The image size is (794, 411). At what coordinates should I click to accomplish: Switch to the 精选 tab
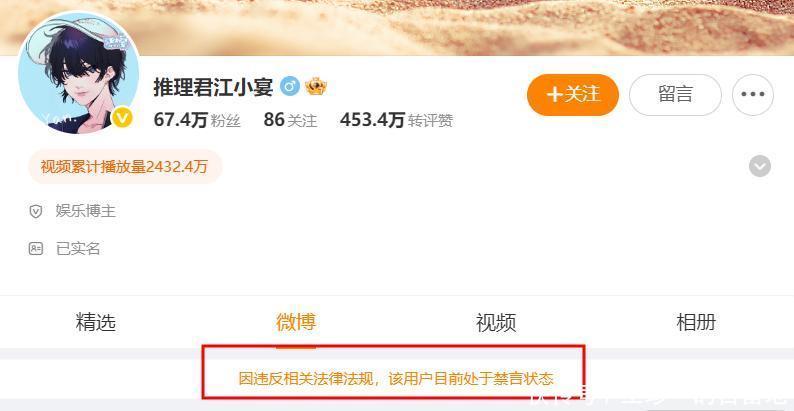[x=96, y=322]
